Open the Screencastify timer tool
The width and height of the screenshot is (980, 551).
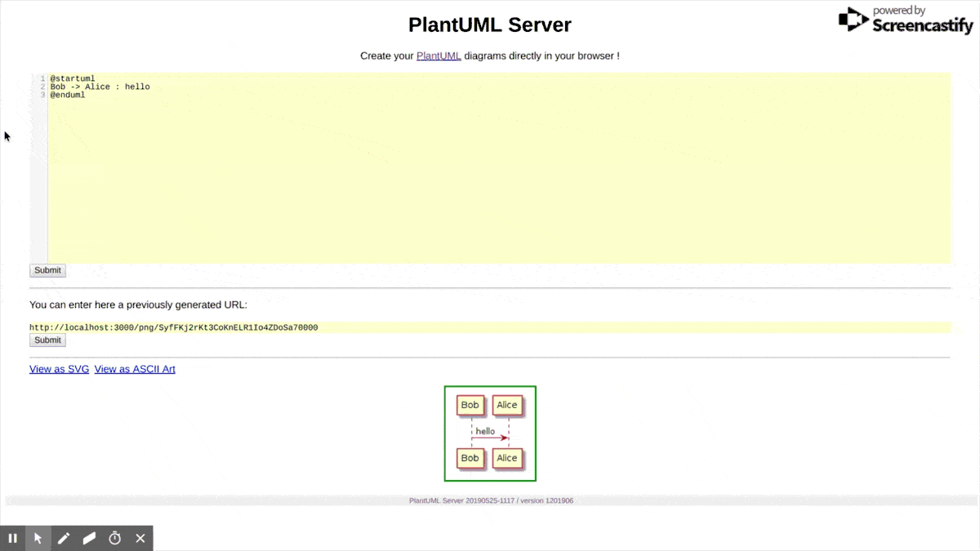(115, 538)
